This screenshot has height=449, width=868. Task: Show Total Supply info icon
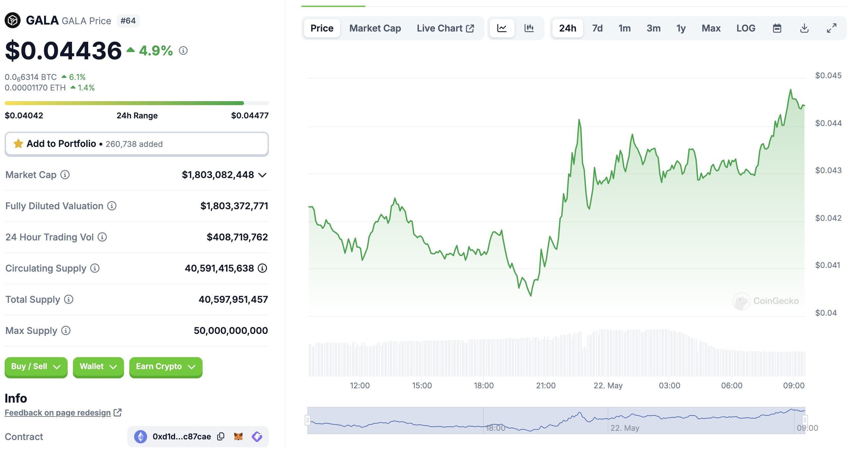pos(69,300)
